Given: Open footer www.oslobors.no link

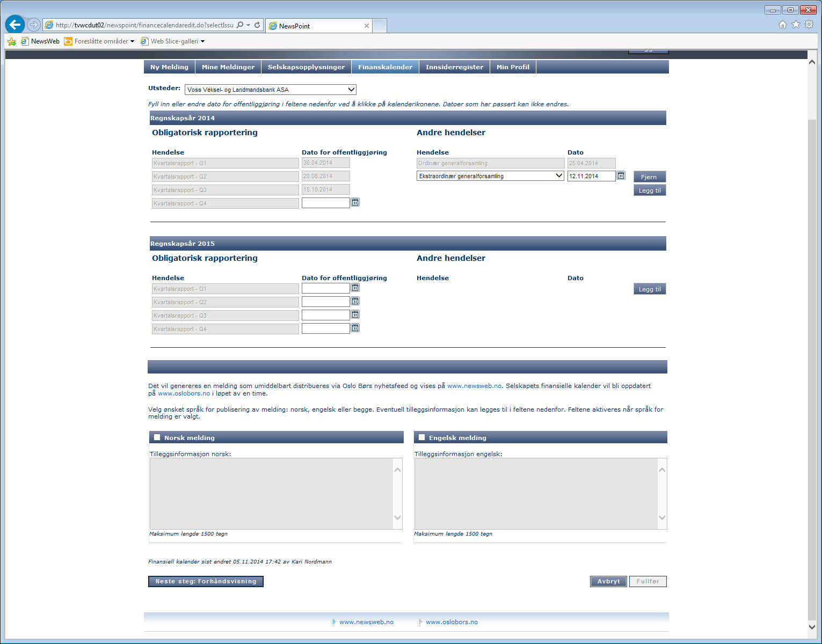Looking at the screenshot, I should [452, 622].
